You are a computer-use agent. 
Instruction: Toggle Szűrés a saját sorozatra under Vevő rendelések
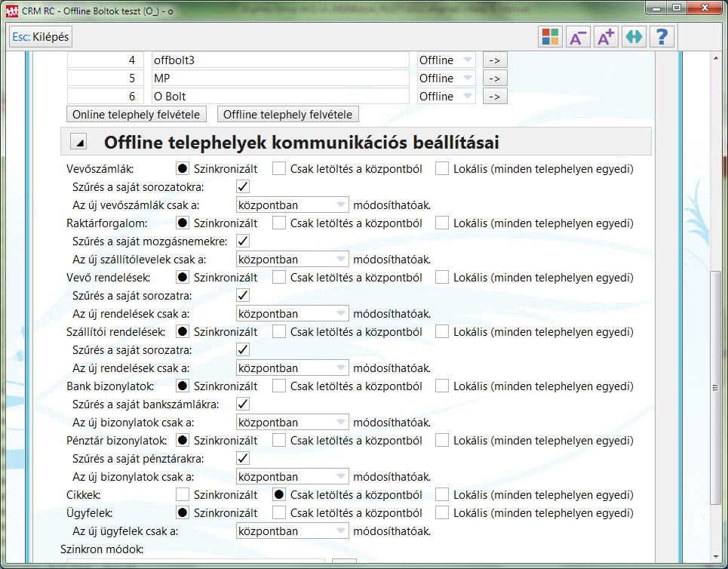tap(243, 295)
